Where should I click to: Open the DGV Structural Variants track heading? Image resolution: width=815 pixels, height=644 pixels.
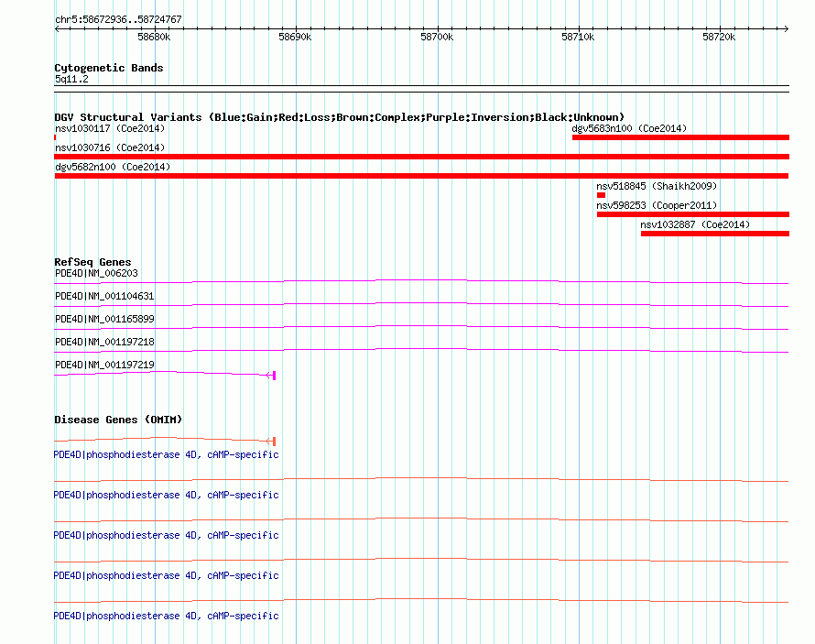pos(340,117)
